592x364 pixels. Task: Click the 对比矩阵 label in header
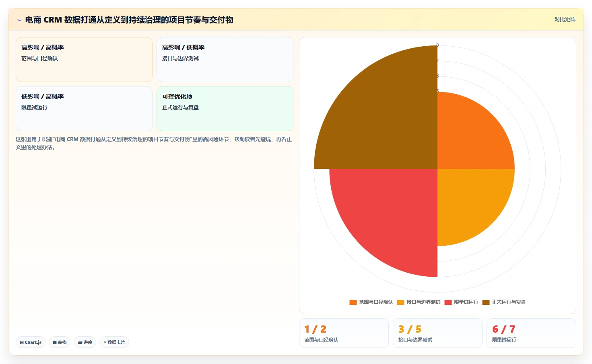tap(565, 19)
